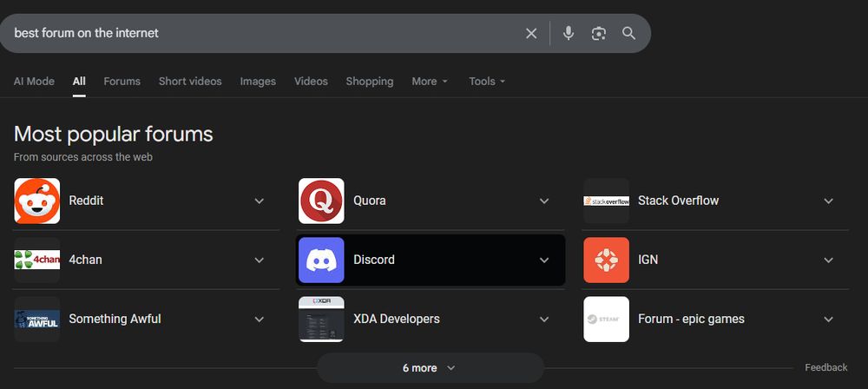Click the Discord label text
Viewport: 868px width, 389px height.
pos(374,260)
